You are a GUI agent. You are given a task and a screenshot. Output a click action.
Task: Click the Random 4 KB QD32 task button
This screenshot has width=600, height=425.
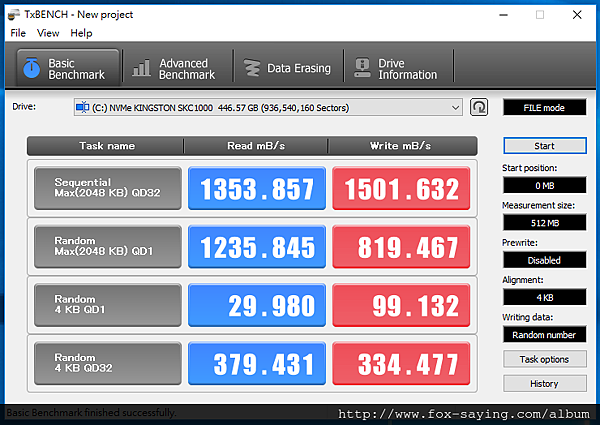tap(108, 363)
